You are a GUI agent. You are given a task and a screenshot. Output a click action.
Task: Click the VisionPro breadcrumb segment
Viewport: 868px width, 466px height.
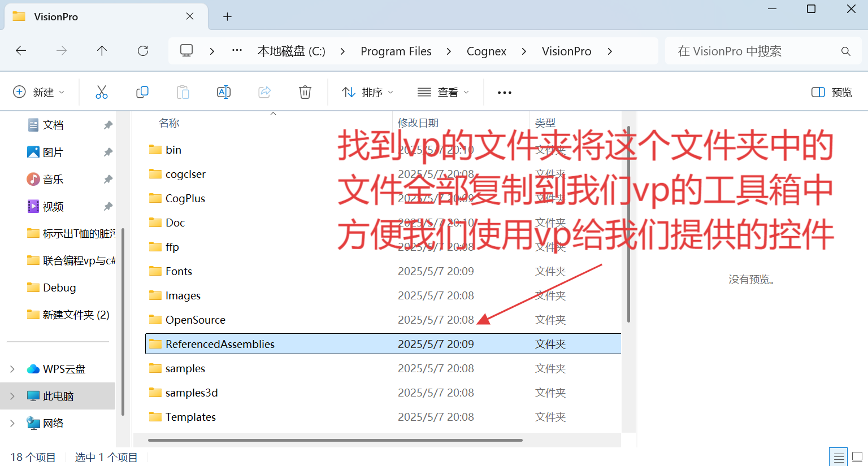(567, 51)
